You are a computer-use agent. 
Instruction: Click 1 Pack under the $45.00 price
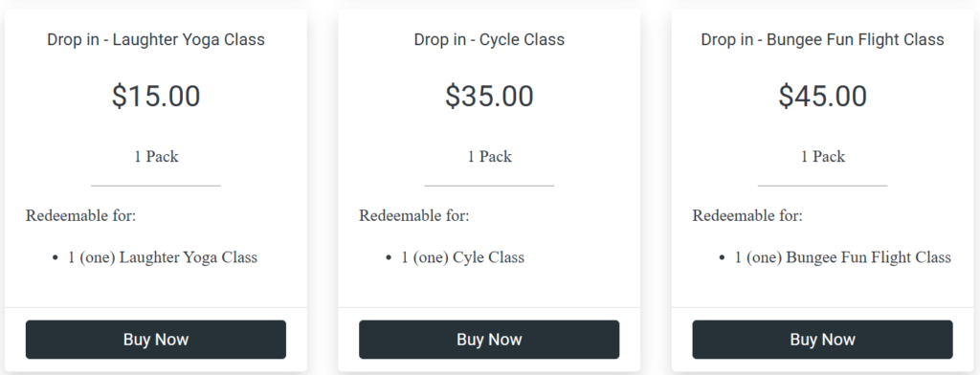coord(822,156)
